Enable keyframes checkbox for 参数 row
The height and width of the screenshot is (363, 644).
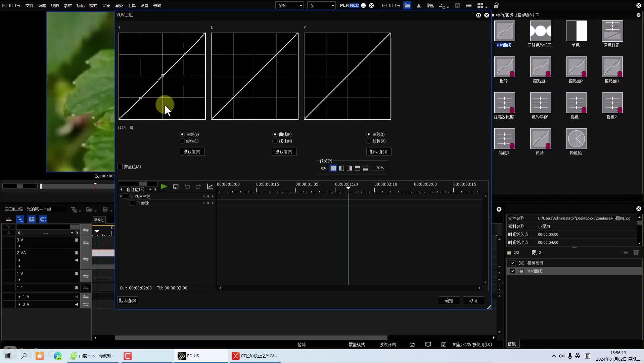pos(132,203)
